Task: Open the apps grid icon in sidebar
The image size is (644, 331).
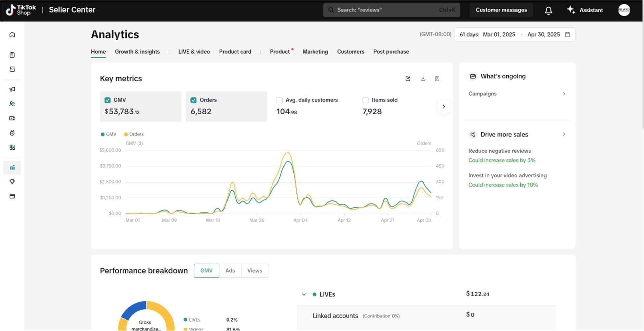Action: click(12, 147)
